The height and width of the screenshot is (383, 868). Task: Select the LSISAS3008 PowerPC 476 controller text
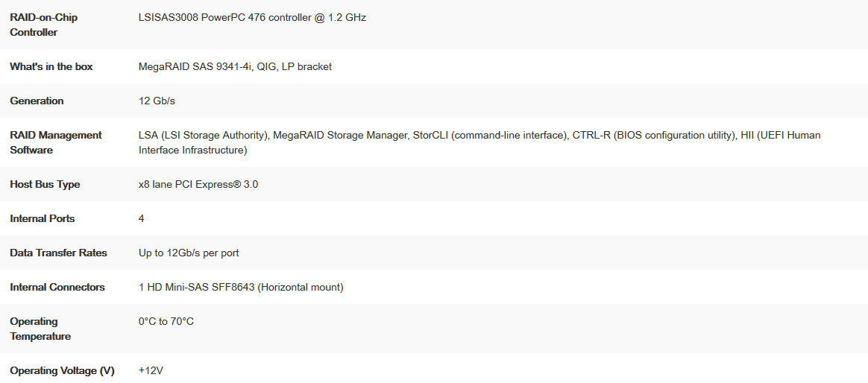click(x=253, y=18)
